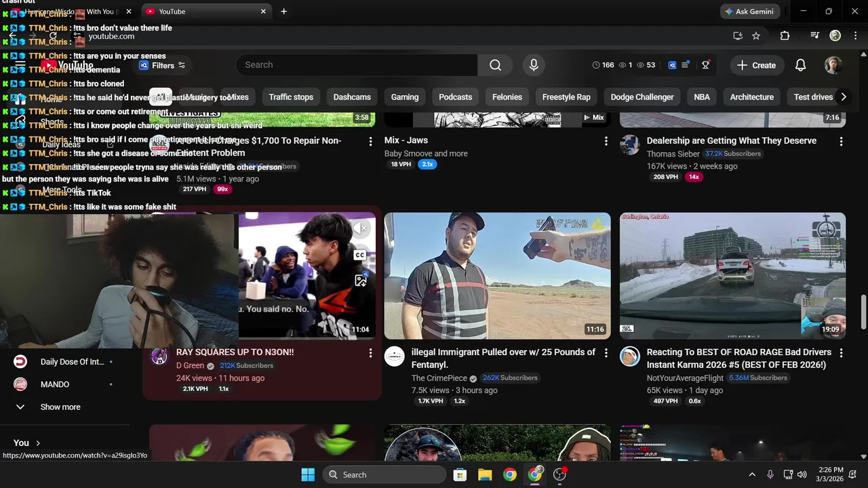Image resolution: width=868 pixels, height=488 pixels.
Task: Open options for RAY SQUARES UP TO N3ON
Action: [370, 352]
